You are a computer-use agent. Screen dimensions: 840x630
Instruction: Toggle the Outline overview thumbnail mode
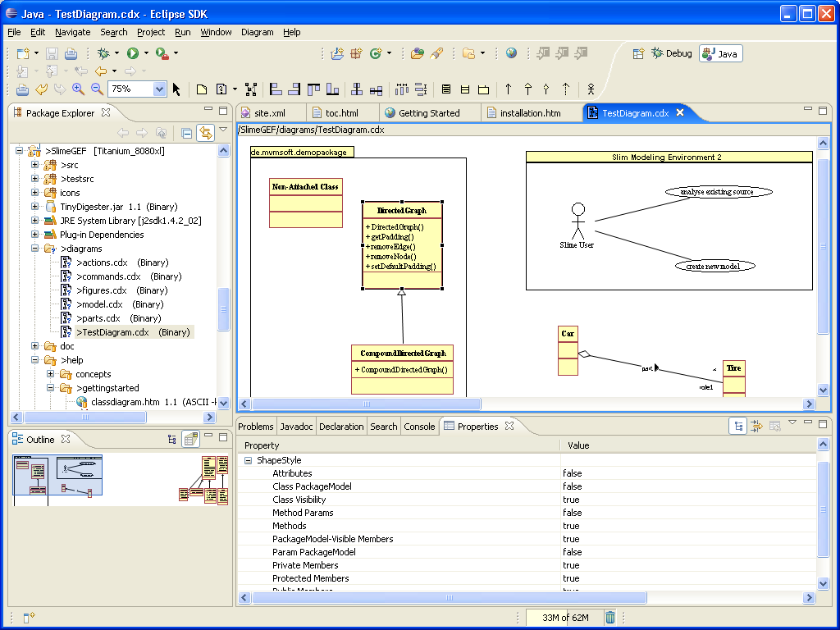point(190,440)
